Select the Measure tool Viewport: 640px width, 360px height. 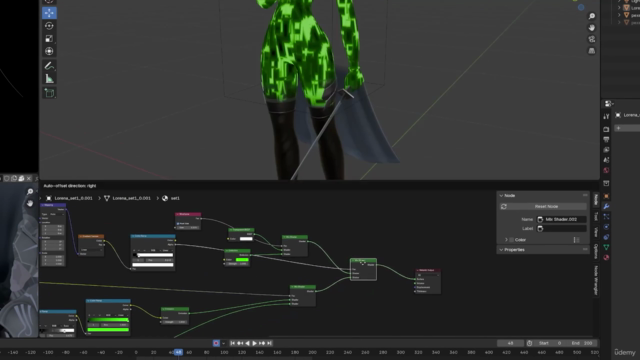pyautogui.click(x=49, y=78)
